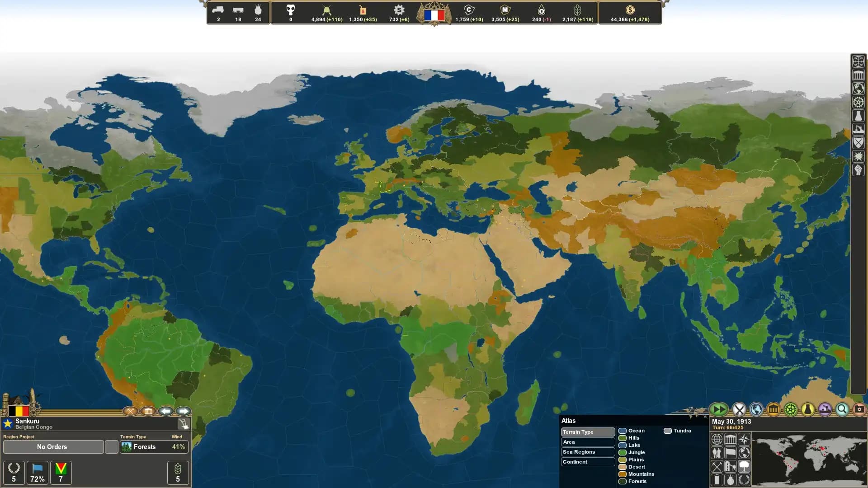Open the bank government panel icon
This screenshot has width=868, height=488.
click(773, 409)
